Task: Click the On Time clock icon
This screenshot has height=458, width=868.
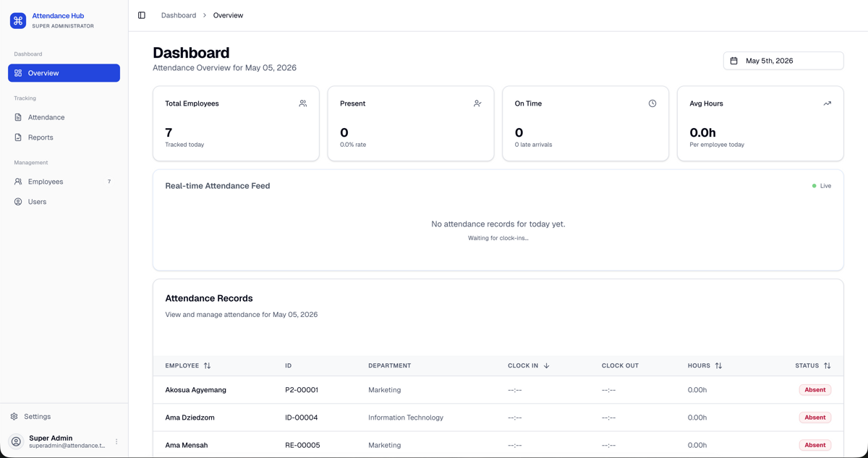Action: pos(652,103)
